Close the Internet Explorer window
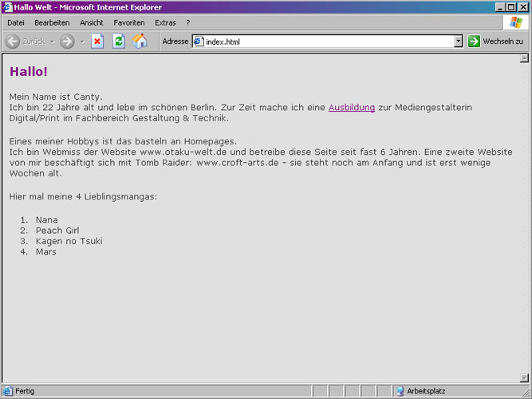This screenshot has height=399, width=532. click(522, 7)
